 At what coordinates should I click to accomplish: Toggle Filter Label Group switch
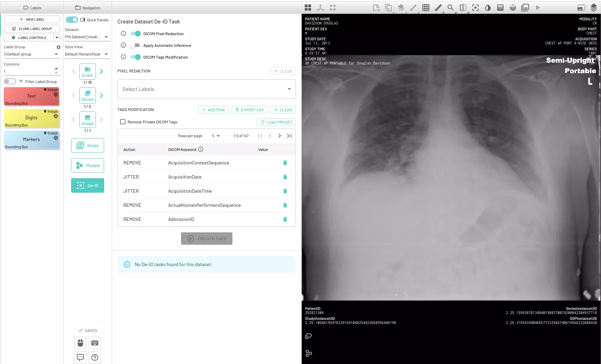pos(10,82)
